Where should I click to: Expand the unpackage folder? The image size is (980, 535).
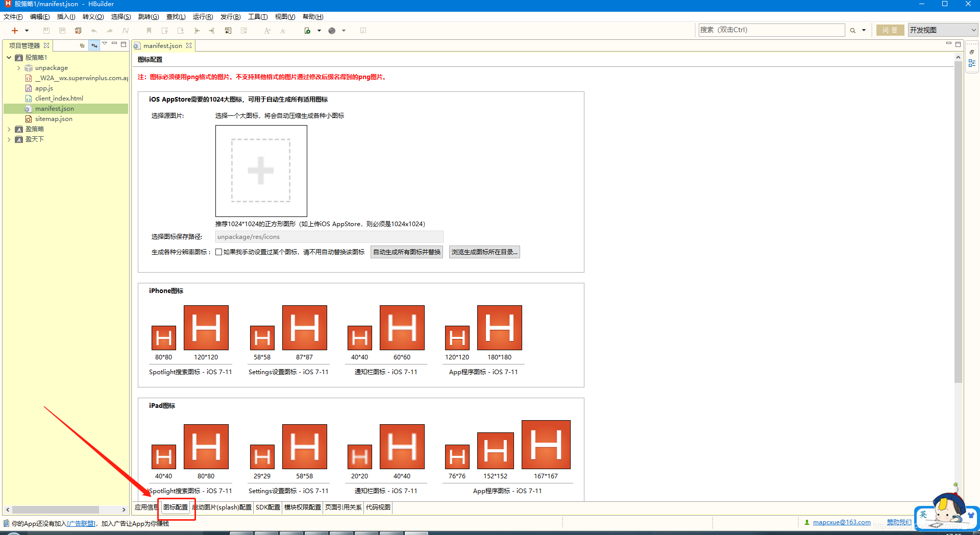tap(18, 68)
